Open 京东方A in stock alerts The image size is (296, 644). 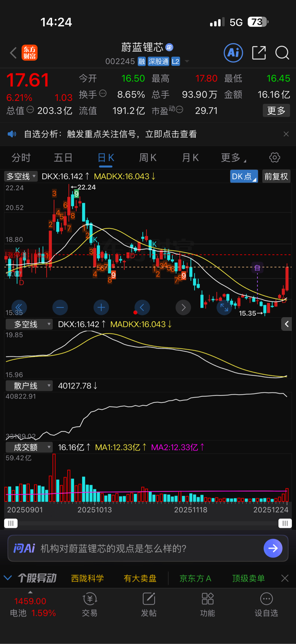click(x=195, y=578)
